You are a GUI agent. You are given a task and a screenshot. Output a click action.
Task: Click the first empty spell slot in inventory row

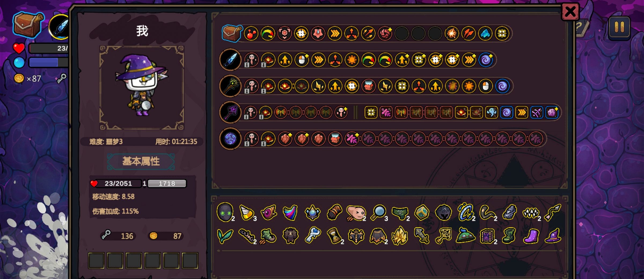(x=402, y=34)
